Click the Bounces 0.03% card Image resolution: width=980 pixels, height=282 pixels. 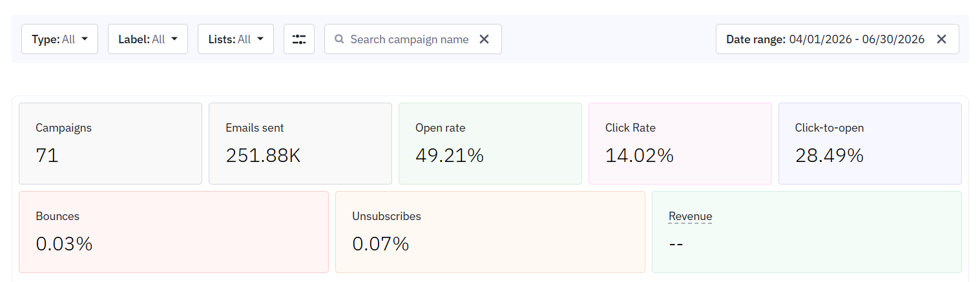pyautogui.click(x=174, y=232)
